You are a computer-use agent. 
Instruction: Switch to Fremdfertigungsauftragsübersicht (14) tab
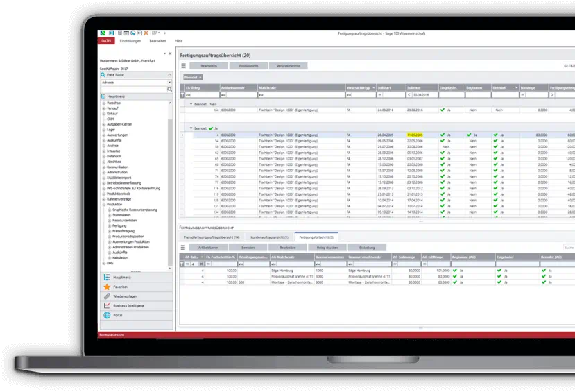pyautogui.click(x=212, y=237)
